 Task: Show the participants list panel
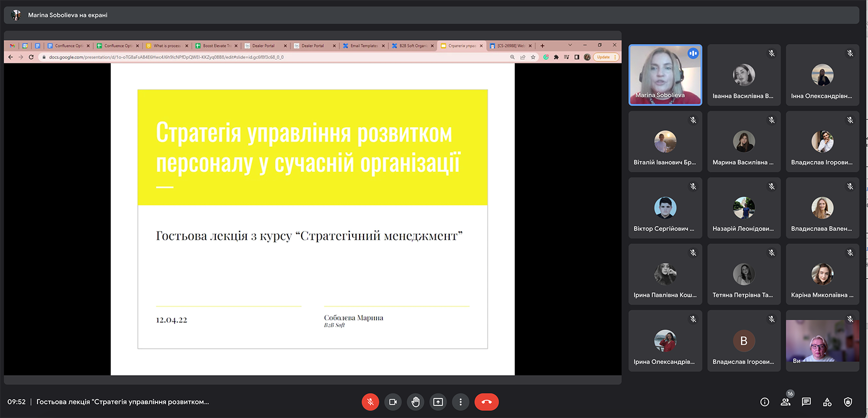click(785, 402)
